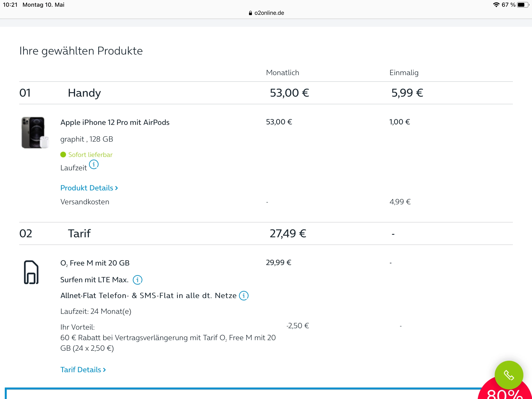
Task: Click the chevron next to Tarif Details
Action: pyautogui.click(x=105, y=370)
